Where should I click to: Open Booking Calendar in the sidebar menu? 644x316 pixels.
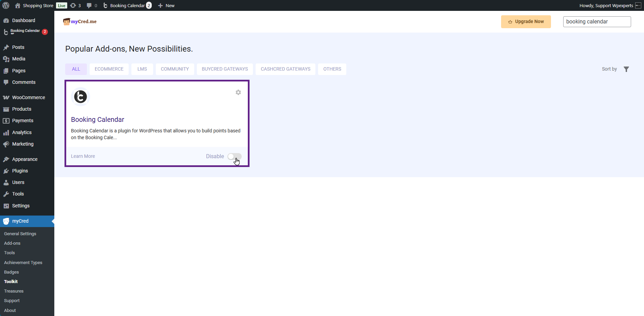[25, 32]
